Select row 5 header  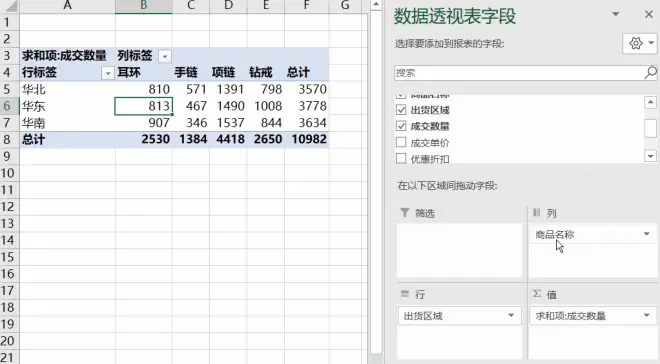pos(9,89)
